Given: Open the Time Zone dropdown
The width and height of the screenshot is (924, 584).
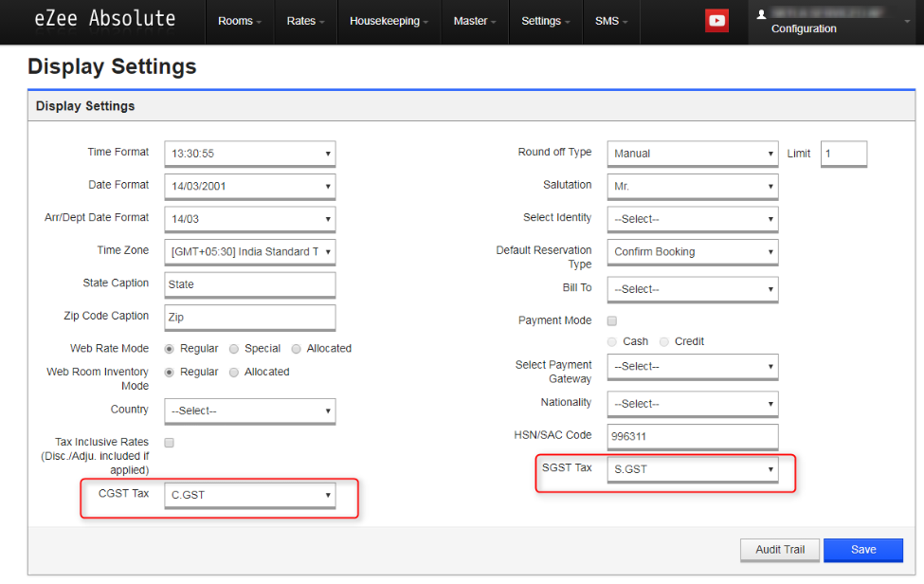Looking at the screenshot, I should (x=250, y=252).
